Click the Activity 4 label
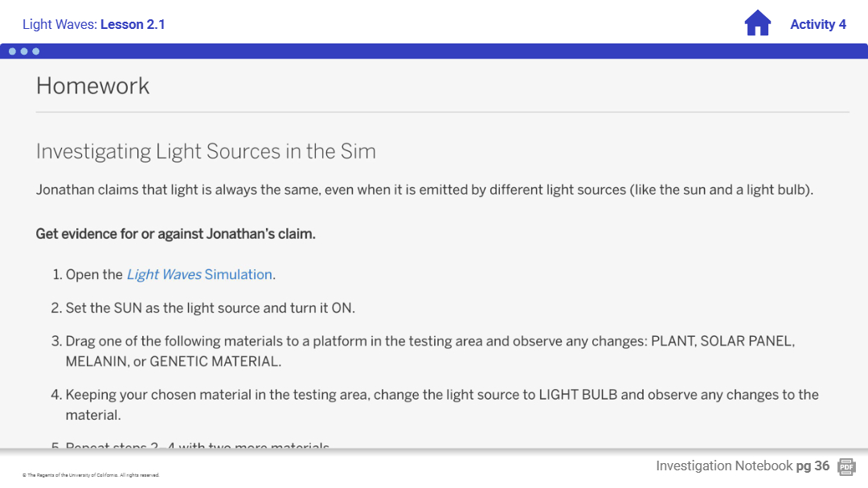Screen dimensions: 868x488 (x=817, y=24)
